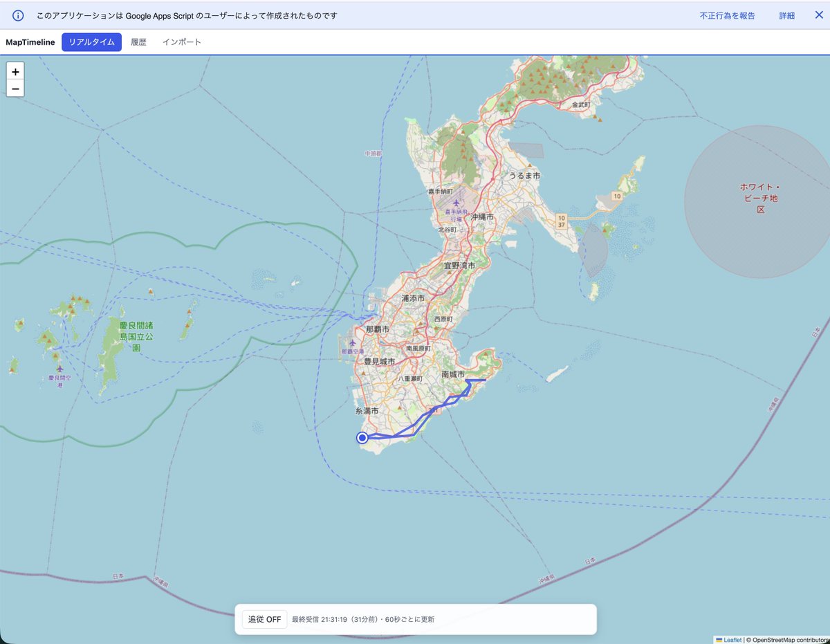
Task: Zoom out the map with minus button
Action: click(x=15, y=89)
